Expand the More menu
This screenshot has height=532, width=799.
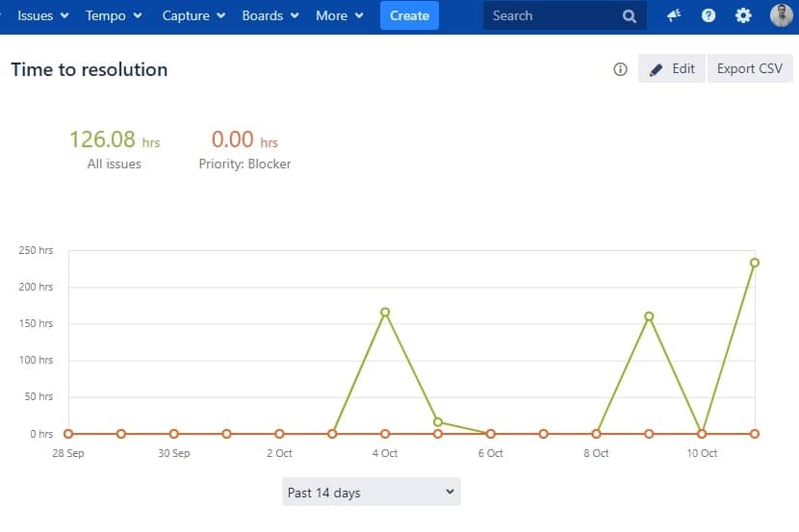click(x=340, y=15)
